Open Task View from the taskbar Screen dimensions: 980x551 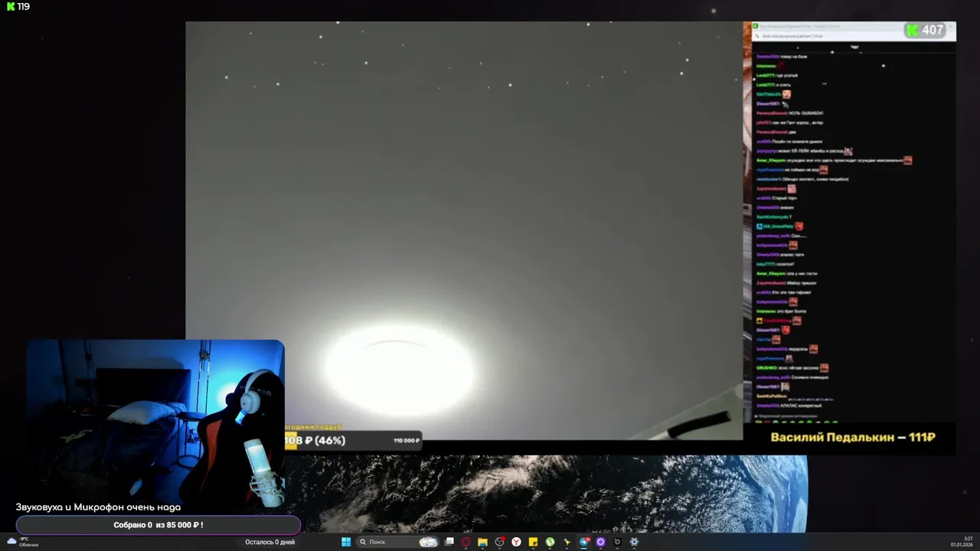point(449,542)
